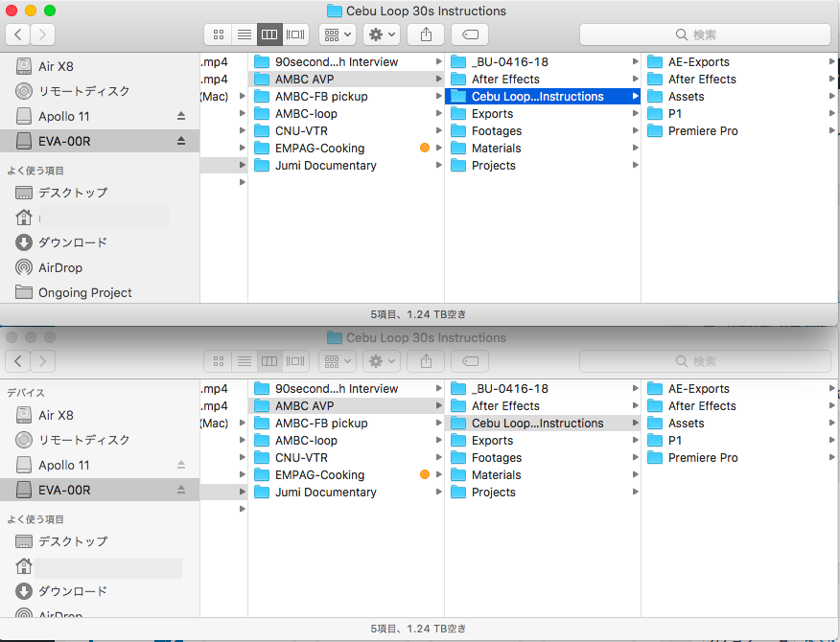Expand Footages folder arrow in front window
This screenshot has height=642, width=840.
pyautogui.click(x=636, y=130)
